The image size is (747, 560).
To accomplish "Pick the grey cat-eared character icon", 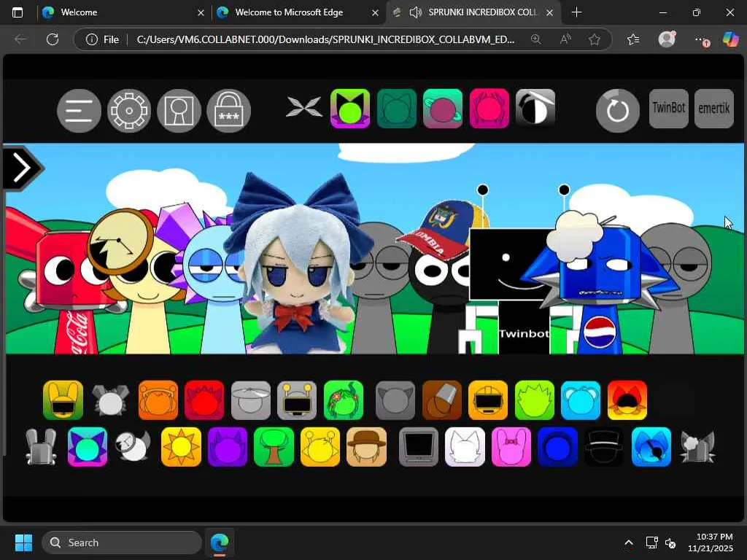I will pos(395,400).
